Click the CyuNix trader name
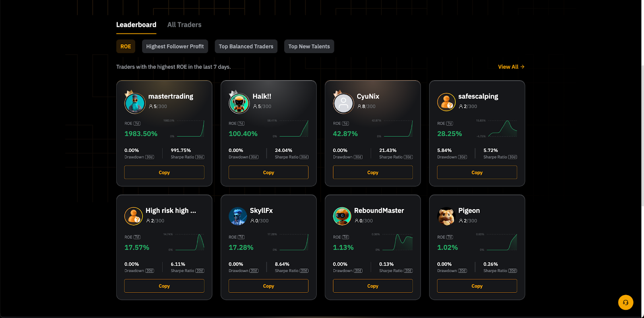 click(368, 96)
